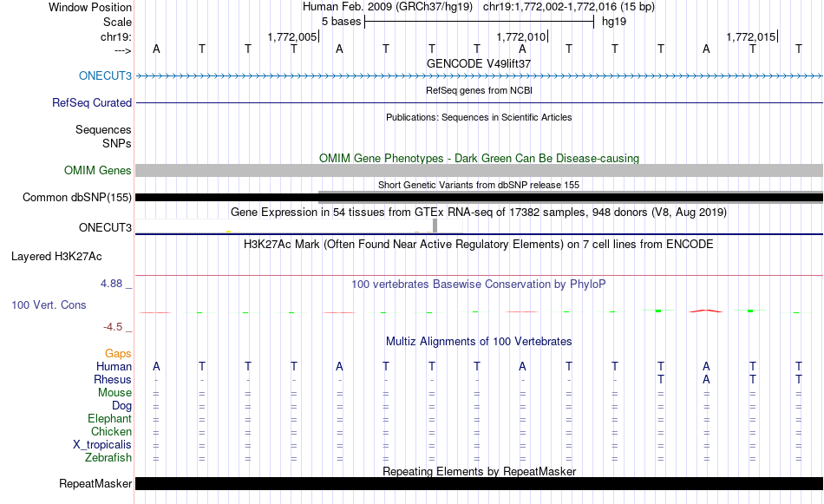Click 'Repeating Elements by RepeatMasker' title

click(x=479, y=471)
